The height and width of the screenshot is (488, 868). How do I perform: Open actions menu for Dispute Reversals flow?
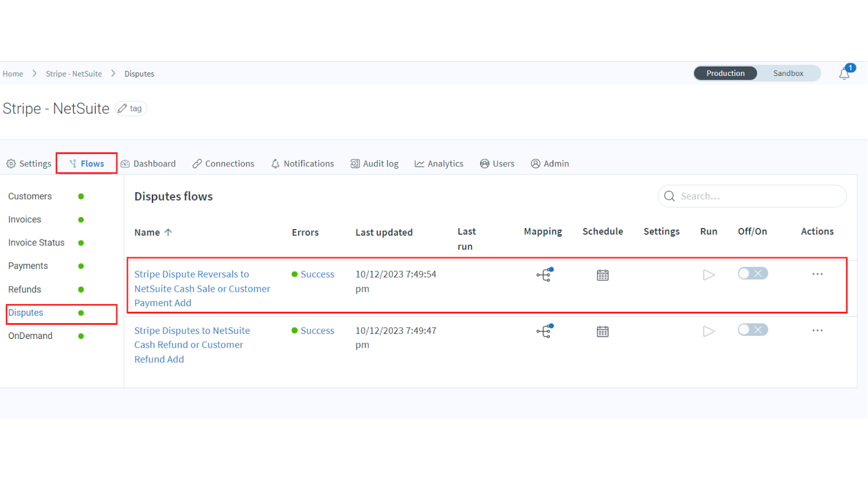coord(818,274)
